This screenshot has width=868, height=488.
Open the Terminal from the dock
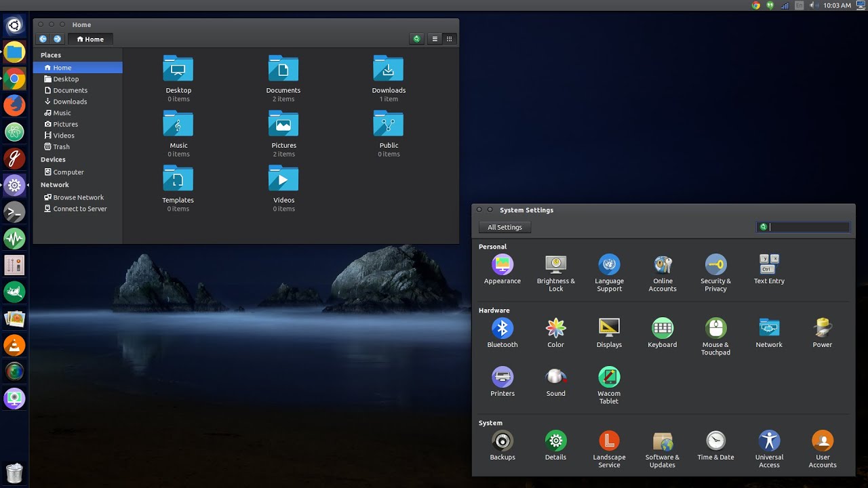tap(14, 212)
